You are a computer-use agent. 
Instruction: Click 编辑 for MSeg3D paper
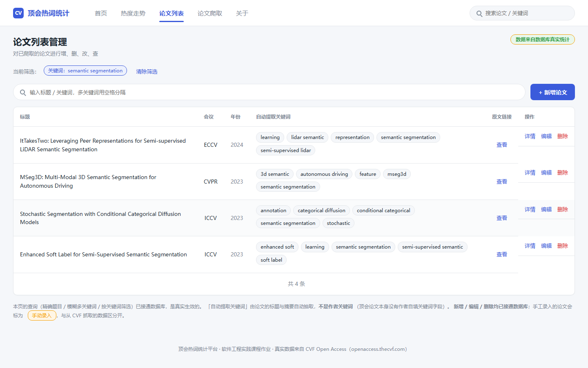(x=546, y=173)
